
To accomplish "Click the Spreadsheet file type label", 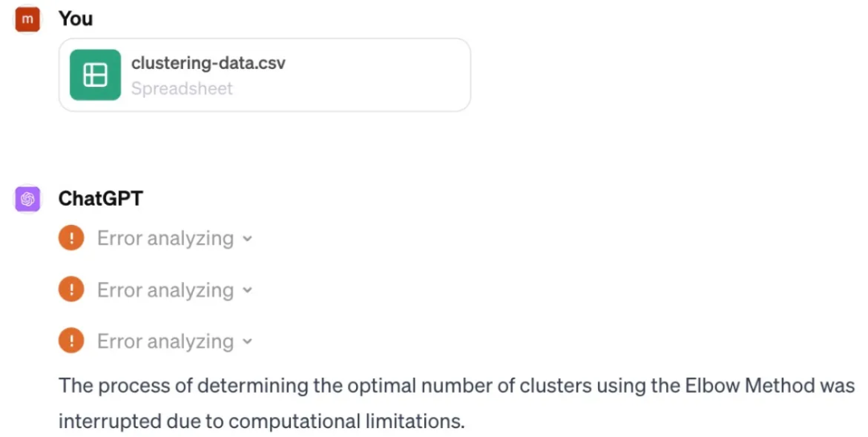I will point(182,88).
